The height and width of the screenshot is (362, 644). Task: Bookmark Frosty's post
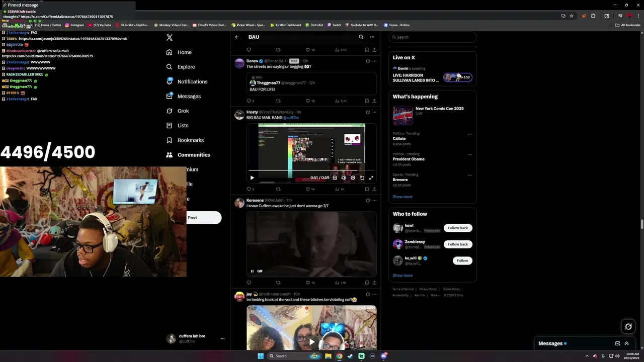pyautogui.click(x=367, y=190)
